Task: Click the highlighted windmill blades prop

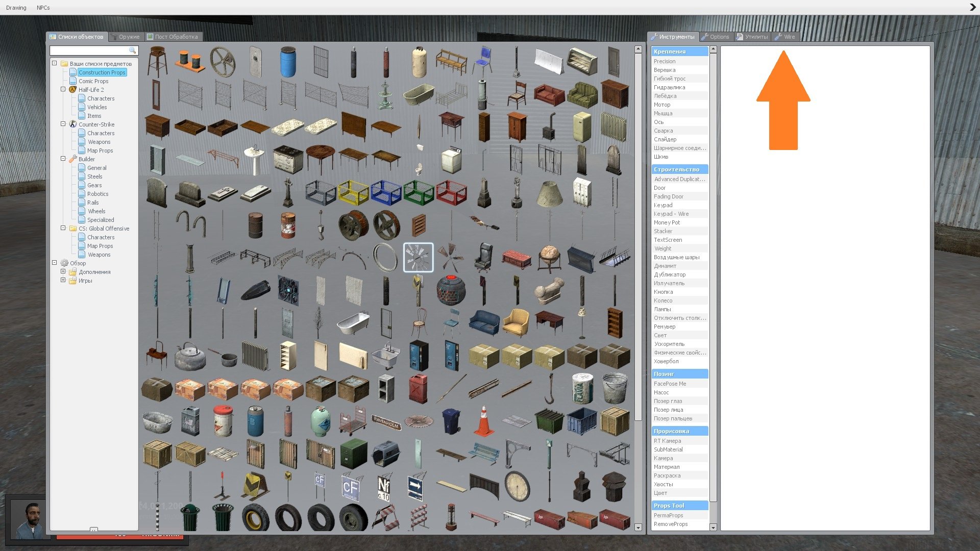Action: coord(418,257)
